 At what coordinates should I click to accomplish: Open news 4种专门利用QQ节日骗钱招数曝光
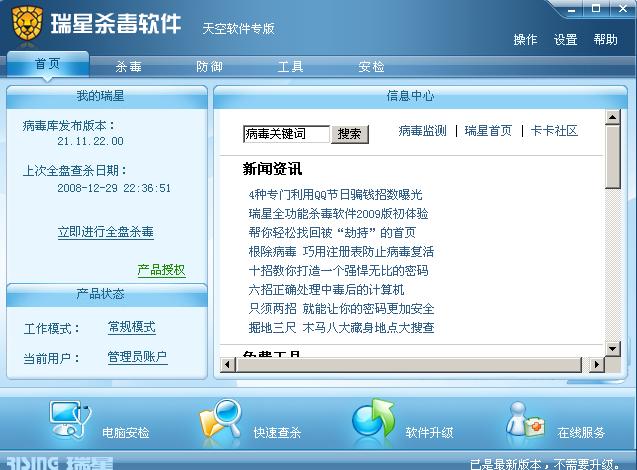click(x=336, y=195)
